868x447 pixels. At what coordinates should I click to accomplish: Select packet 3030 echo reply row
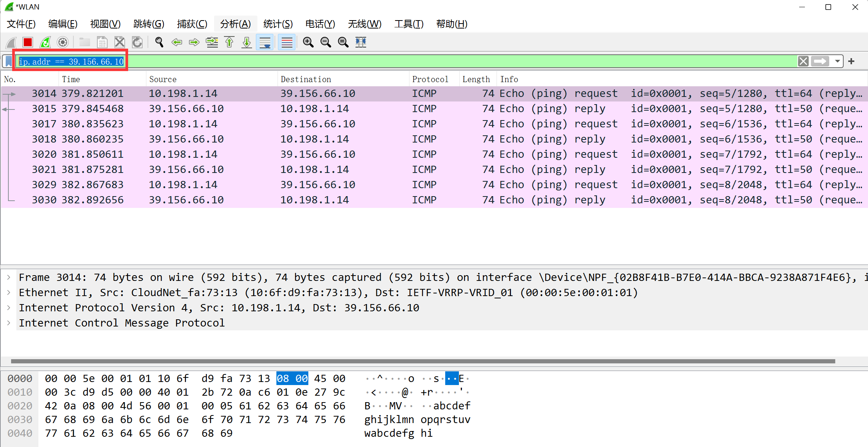pos(434,200)
